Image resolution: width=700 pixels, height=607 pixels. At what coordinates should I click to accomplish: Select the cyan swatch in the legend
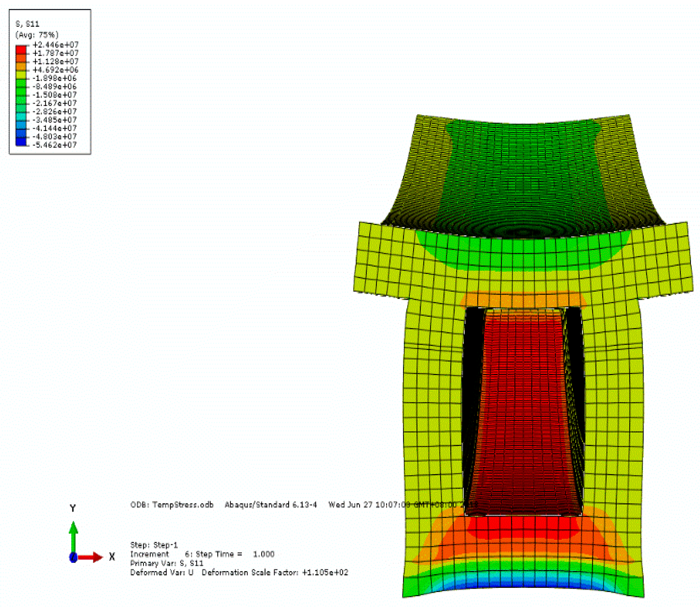tap(21, 116)
